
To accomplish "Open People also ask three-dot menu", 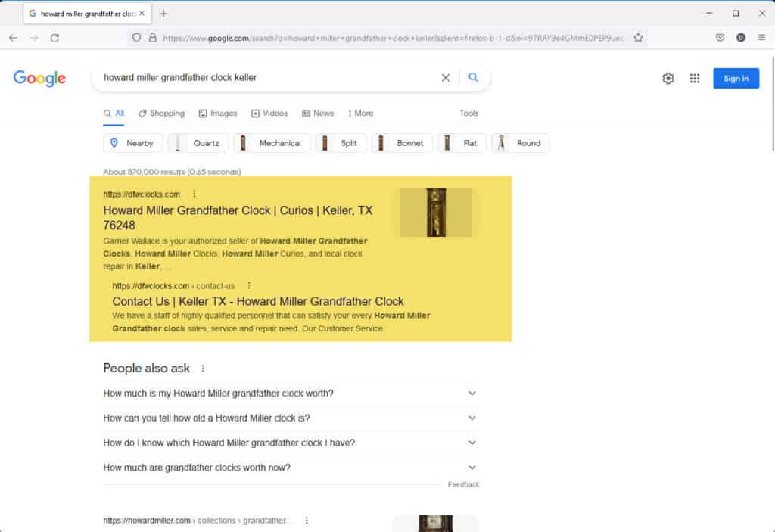I will (203, 369).
